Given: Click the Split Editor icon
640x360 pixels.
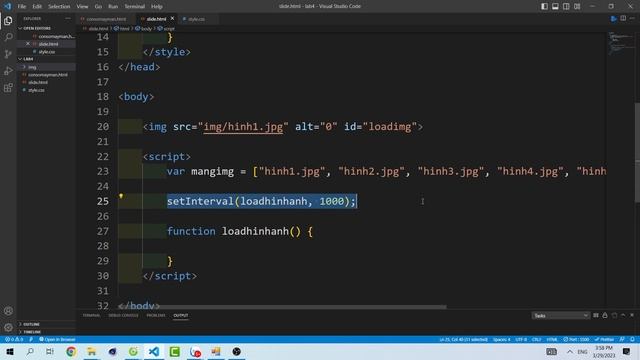Looking at the screenshot, I should tap(623, 19).
